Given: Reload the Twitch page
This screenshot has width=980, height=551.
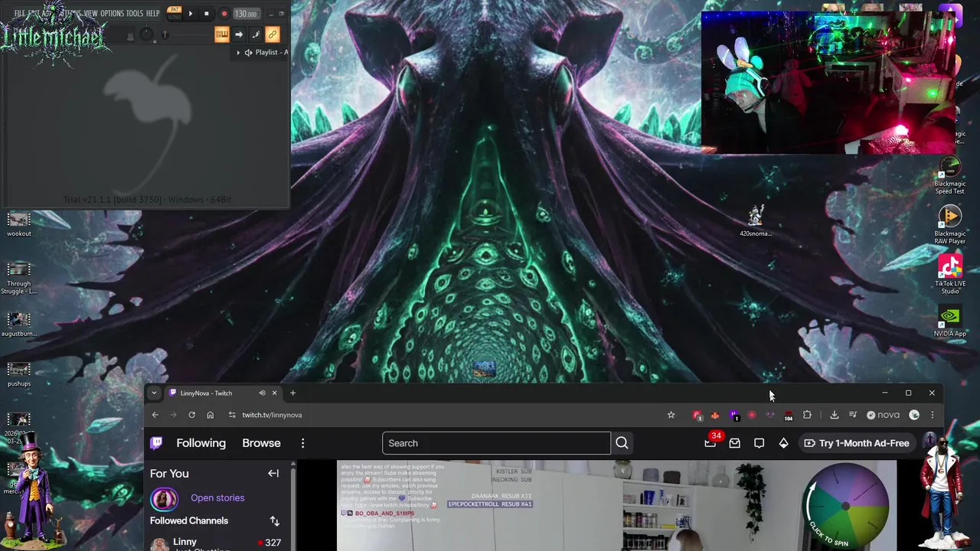Looking at the screenshot, I should point(191,415).
